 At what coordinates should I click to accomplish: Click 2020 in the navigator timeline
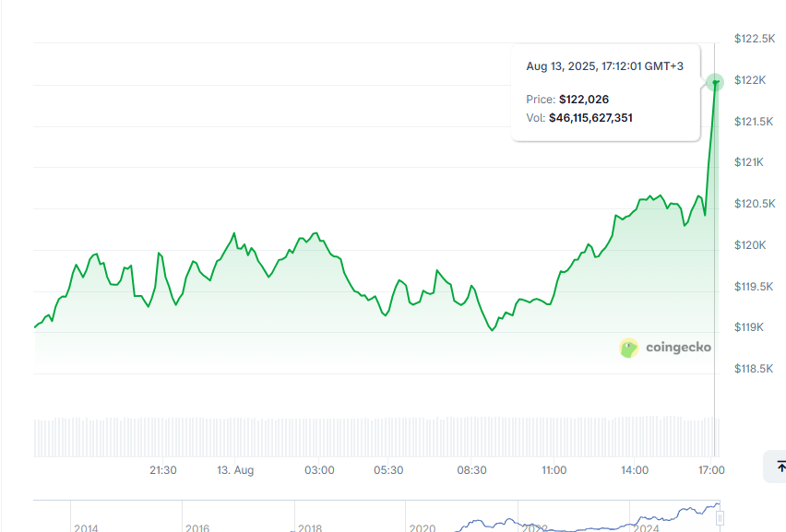(423, 528)
